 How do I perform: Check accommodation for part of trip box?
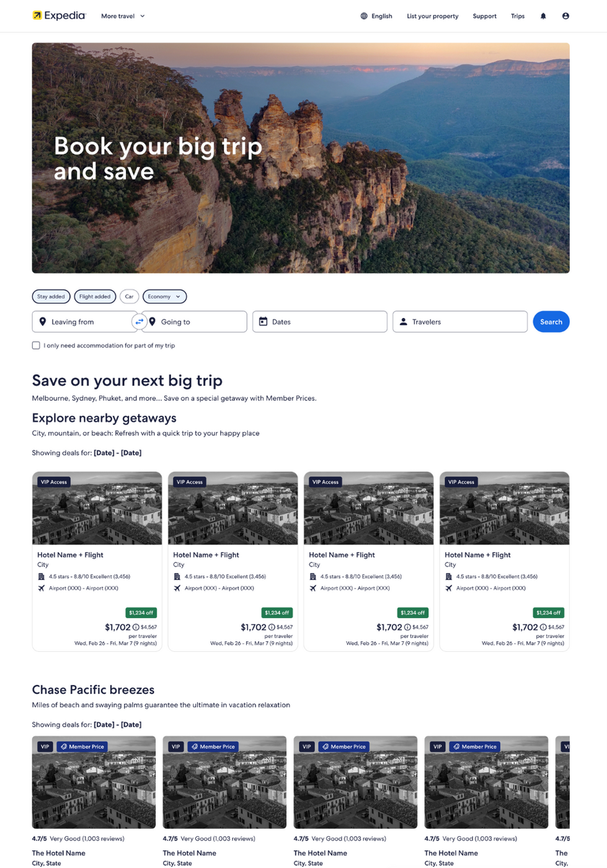point(36,346)
